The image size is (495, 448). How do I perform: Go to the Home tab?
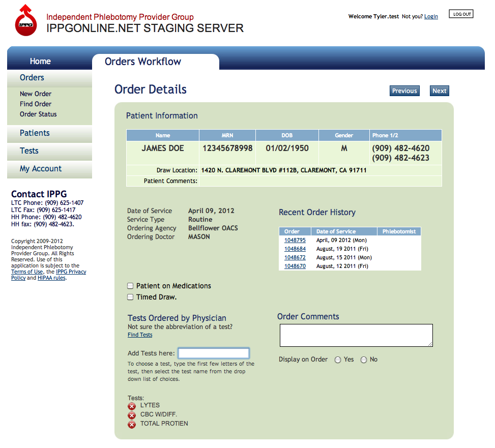pyautogui.click(x=40, y=62)
